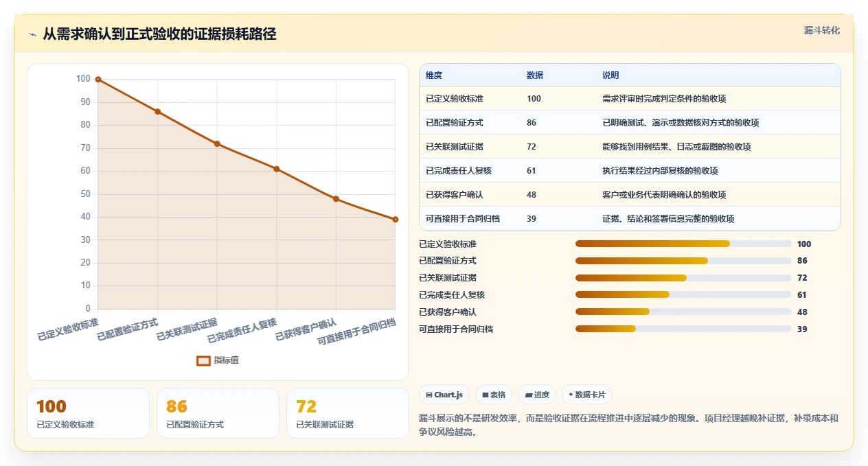Click the 已配置验证方式 progress bar
The height and width of the screenshot is (466, 868).
tap(683, 261)
